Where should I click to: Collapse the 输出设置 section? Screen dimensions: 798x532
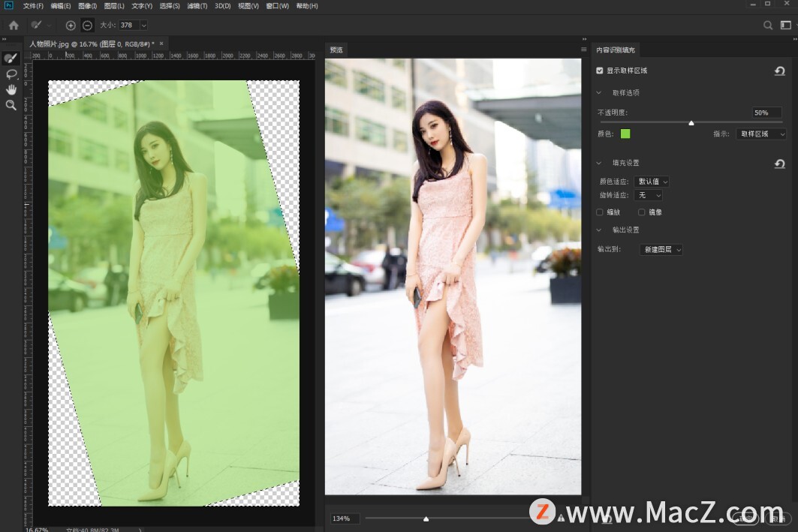(x=599, y=230)
